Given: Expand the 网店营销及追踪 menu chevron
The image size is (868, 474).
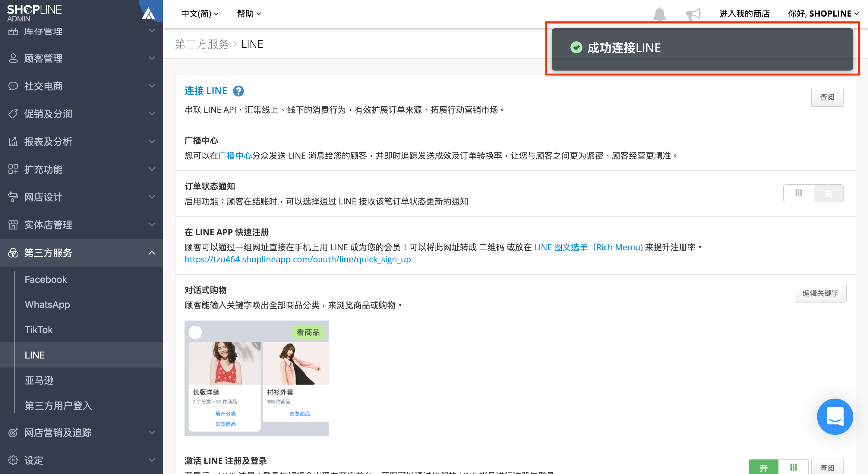Looking at the screenshot, I should (x=152, y=433).
